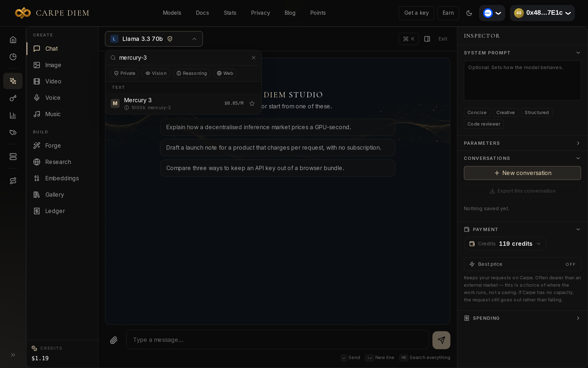This screenshot has width=588, height=368.
Task: Toggle the Vision filter chip
Action: coord(156,73)
